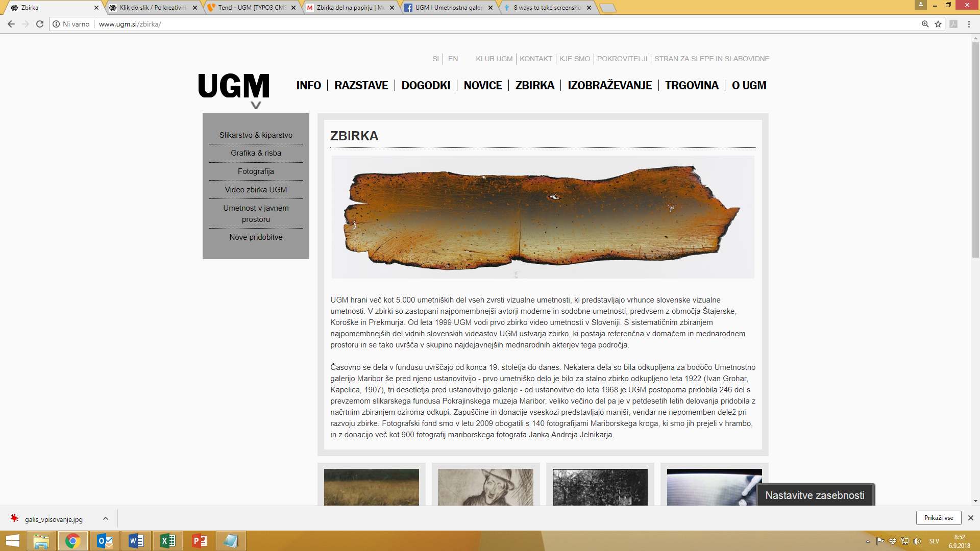The image size is (980, 551).
Task: Click the site info icon beside Ni varno
Action: click(x=56, y=24)
